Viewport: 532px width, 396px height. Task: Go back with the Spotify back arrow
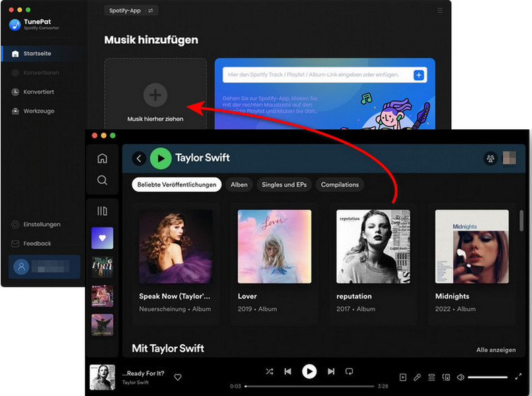(x=139, y=158)
